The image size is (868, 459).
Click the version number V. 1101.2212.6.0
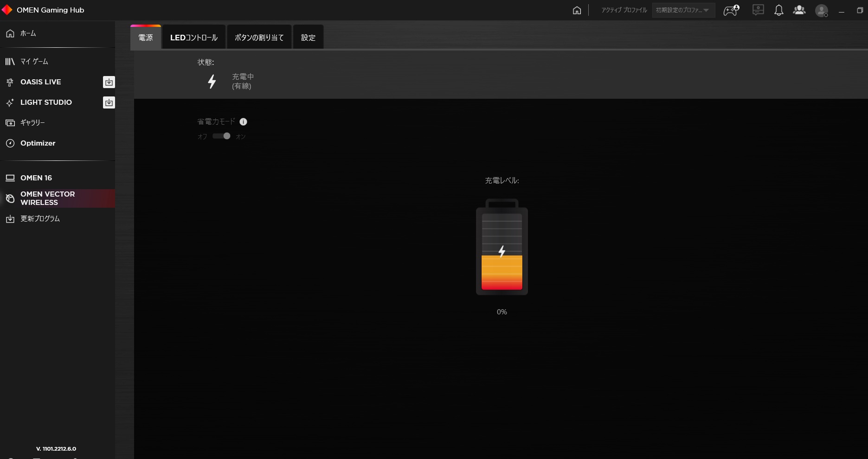[x=56, y=449]
